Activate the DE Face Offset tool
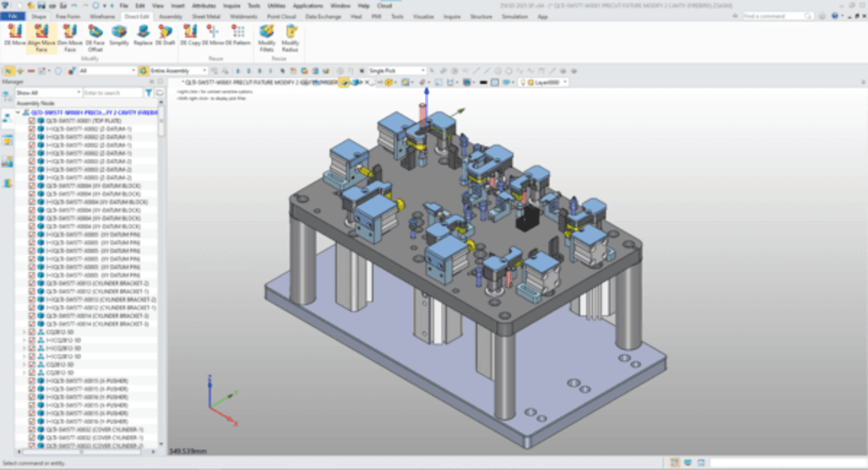The height and width of the screenshot is (470, 868). click(x=95, y=35)
